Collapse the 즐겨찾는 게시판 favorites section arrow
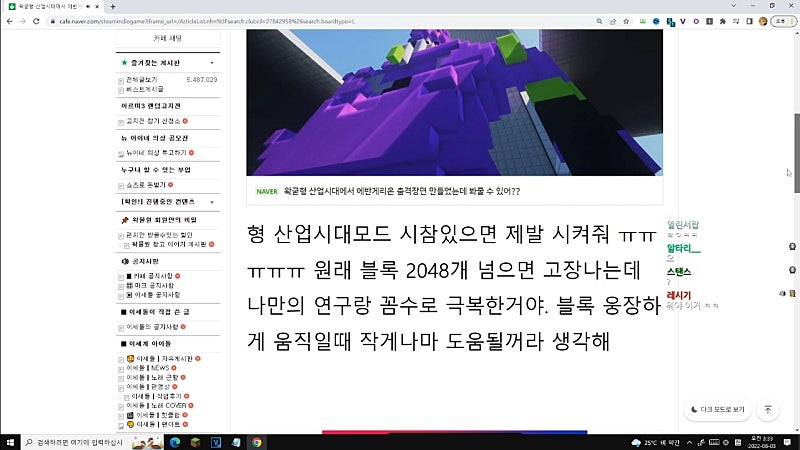Viewport: 800px width, 450px height. 212,63
